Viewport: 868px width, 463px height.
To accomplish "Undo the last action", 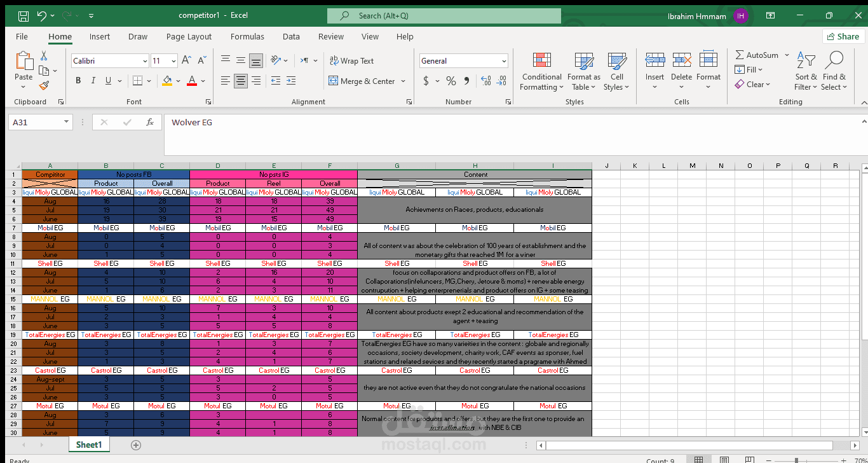I will [x=42, y=15].
